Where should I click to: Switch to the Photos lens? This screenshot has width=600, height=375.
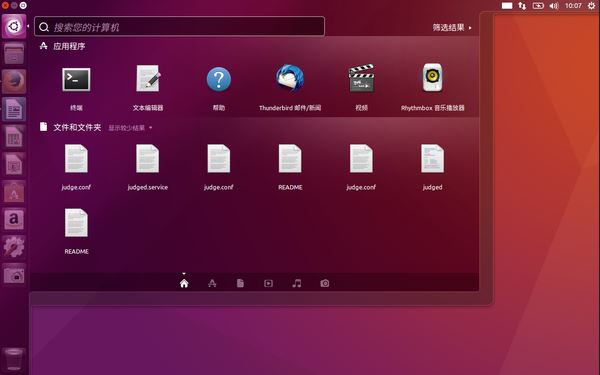(324, 283)
